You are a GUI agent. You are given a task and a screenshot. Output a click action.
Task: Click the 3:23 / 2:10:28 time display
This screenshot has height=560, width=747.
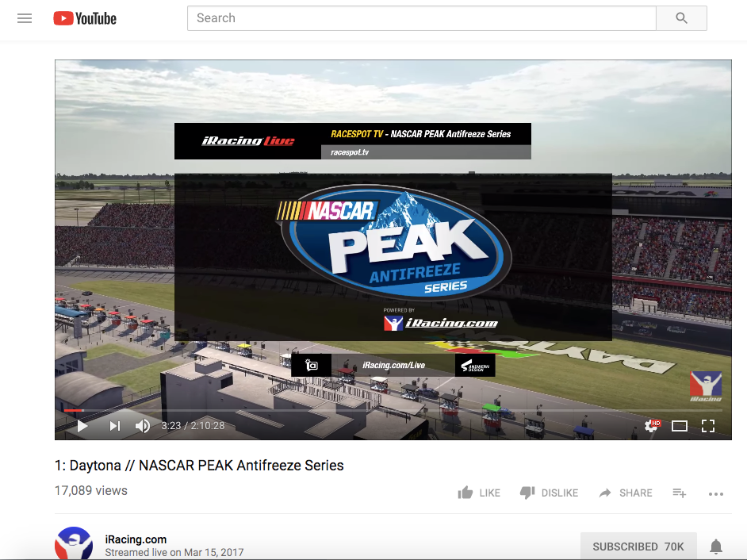(x=193, y=426)
